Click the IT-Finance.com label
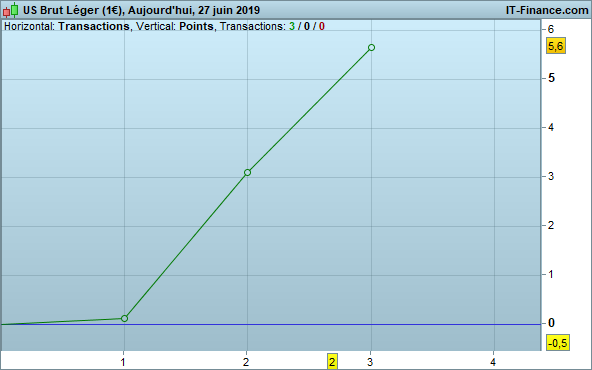The width and height of the screenshot is (592, 370). click(x=547, y=10)
